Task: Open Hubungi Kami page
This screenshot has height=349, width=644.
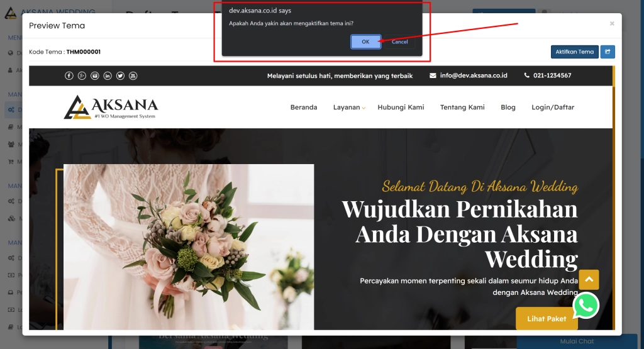Action: point(401,107)
